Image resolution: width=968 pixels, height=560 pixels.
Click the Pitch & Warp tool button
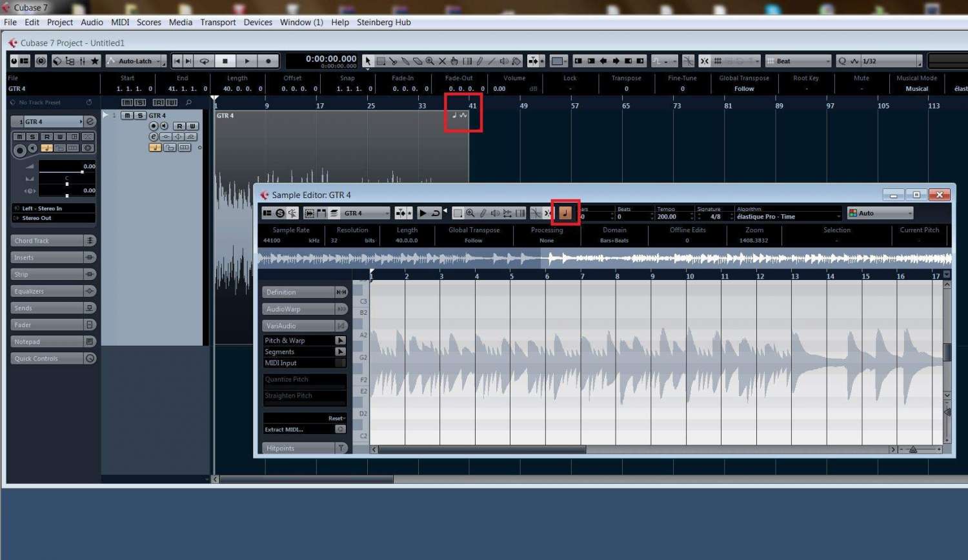[340, 341]
